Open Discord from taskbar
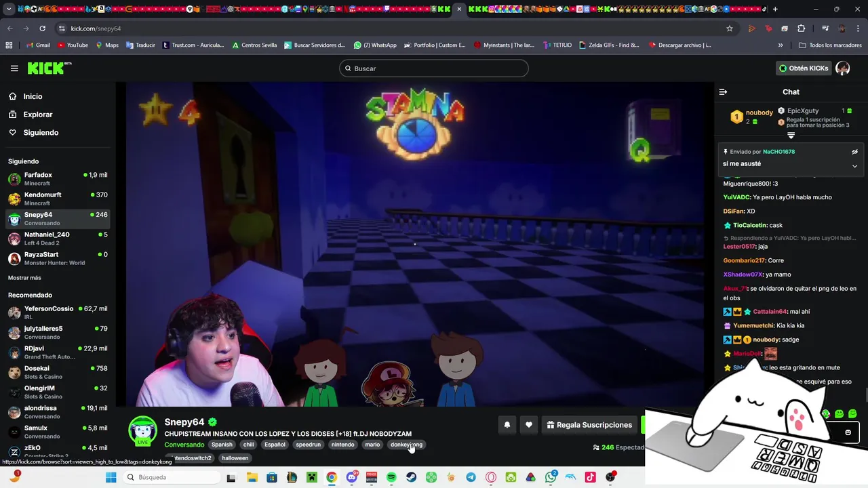The image size is (868, 488). click(x=351, y=477)
